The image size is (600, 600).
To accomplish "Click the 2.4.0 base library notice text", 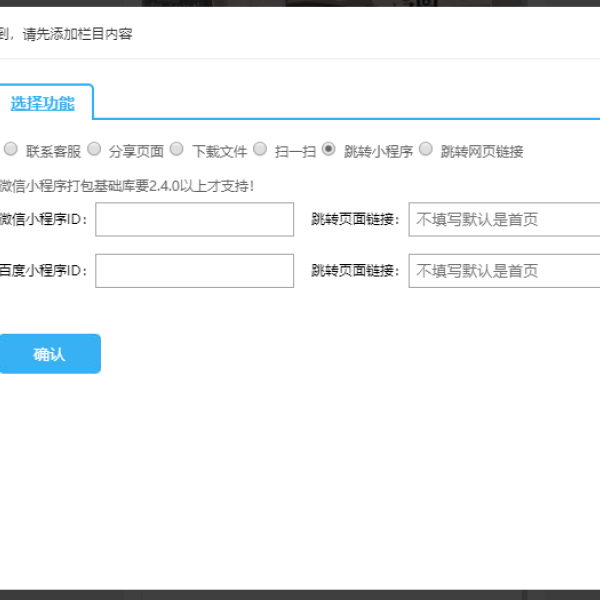I will (x=125, y=185).
